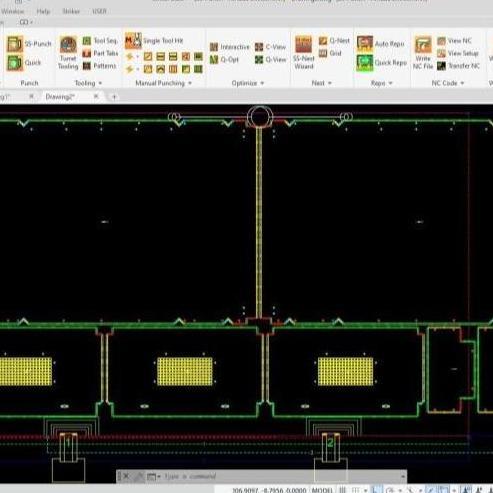The height and width of the screenshot is (493, 493).
Task: Click the lower lightning bolt icon in Manual Punching
Action: coord(130,69)
